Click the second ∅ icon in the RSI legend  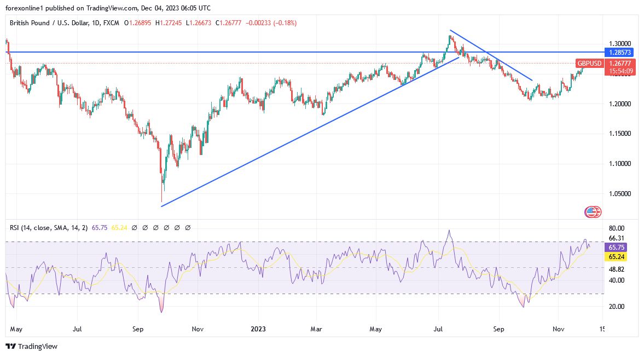pyautogui.click(x=145, y=227)
